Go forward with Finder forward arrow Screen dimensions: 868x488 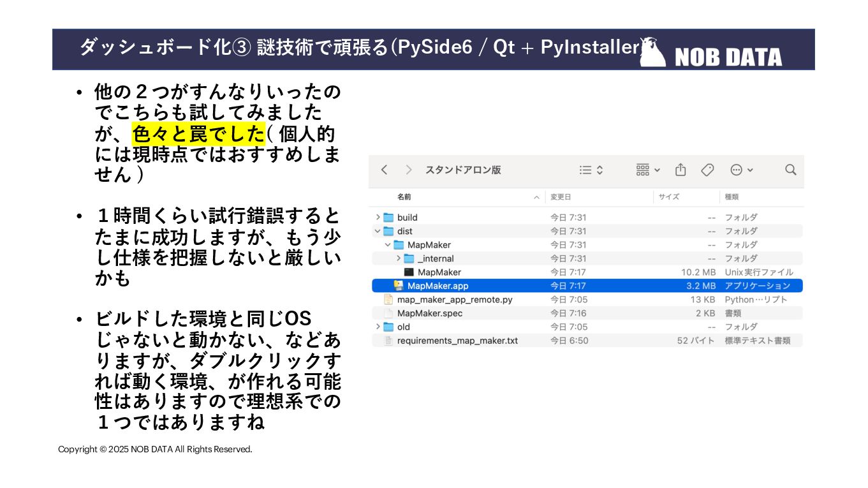click(409, 170)
